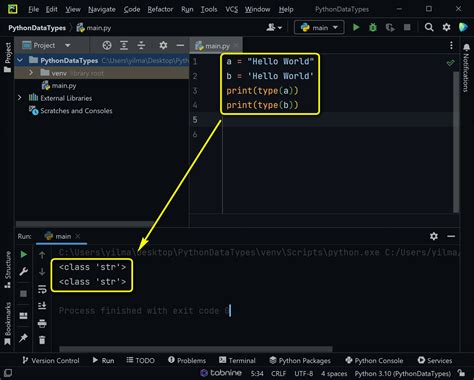Toggle soft-wrap in console output
474x380 pixels.
click(x=42, y=289)
